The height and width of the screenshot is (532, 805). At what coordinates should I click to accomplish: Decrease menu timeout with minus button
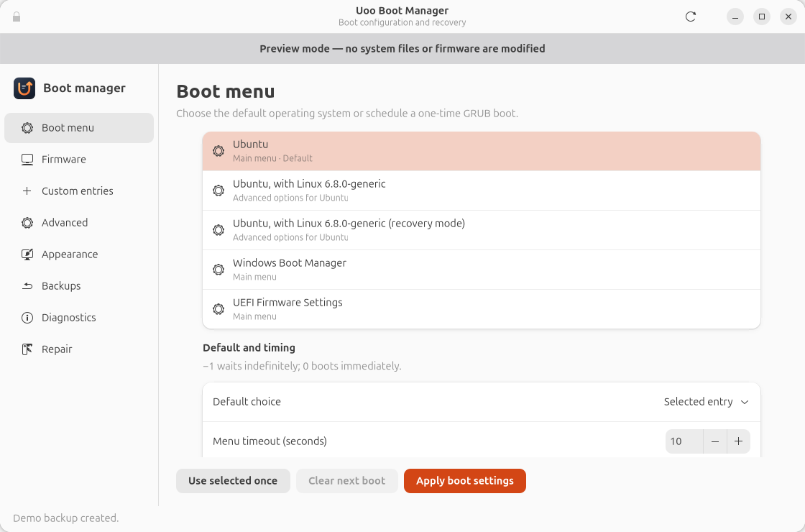[x=714, y=441]
